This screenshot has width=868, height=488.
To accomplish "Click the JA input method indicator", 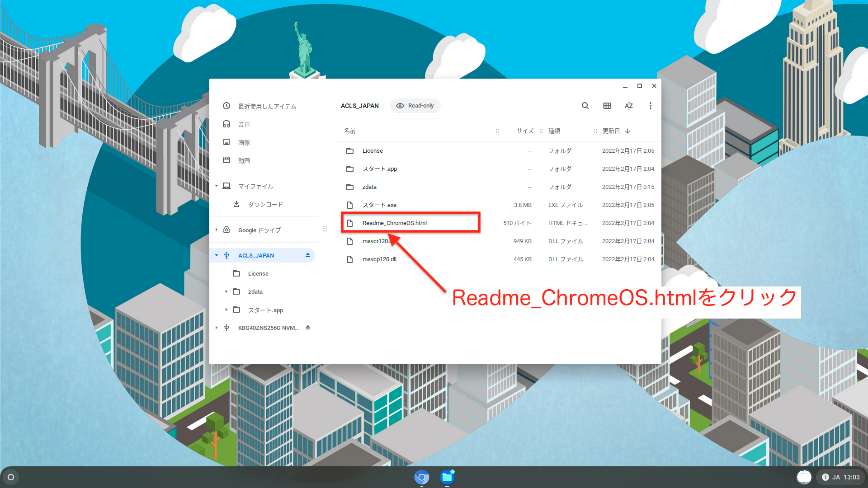I will pyautogui.click(x=836, y=477).
